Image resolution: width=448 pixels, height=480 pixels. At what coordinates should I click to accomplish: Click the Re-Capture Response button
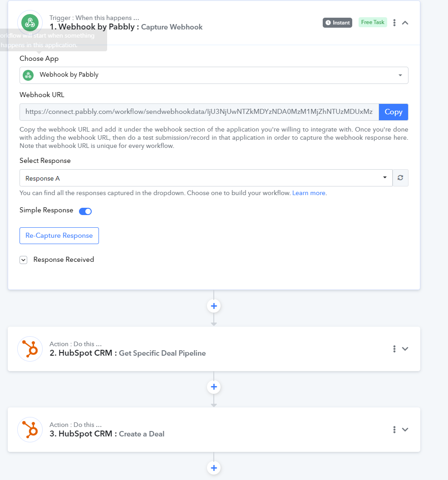(x=59, y=236)
